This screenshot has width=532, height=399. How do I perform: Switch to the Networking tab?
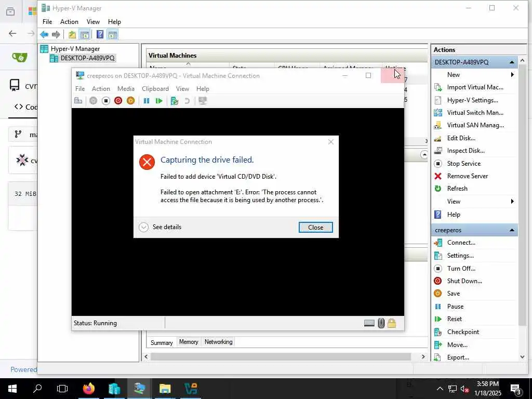click(219, 342)
